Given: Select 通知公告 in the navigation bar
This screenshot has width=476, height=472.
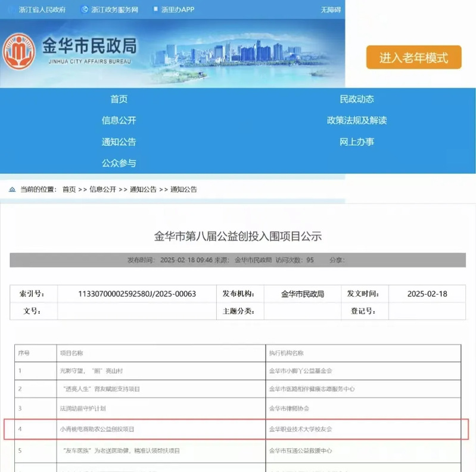Looking at the screenshot, I should point(119,142).
